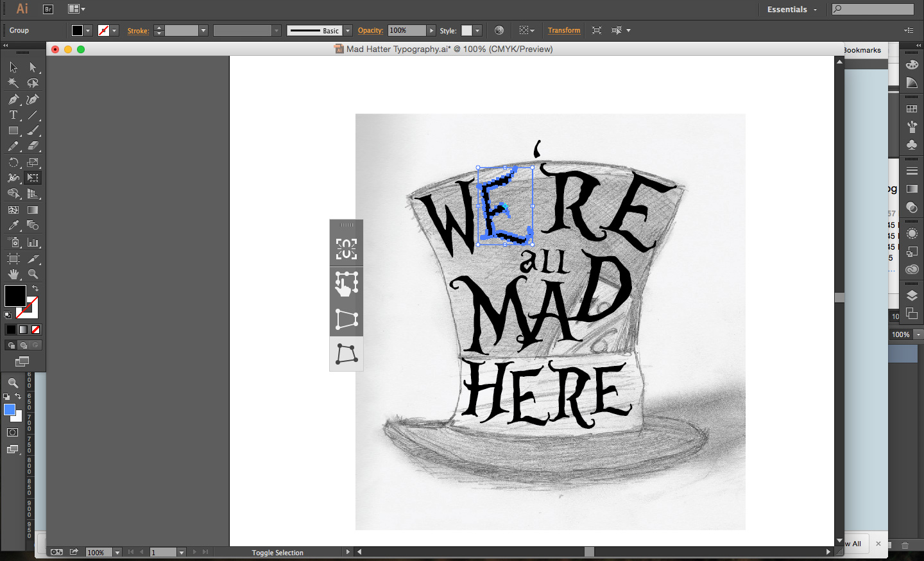The width and height of the screenshot is (924, 561).
Task: Select the Line Segment tool
Action: (x=33, y=115)
